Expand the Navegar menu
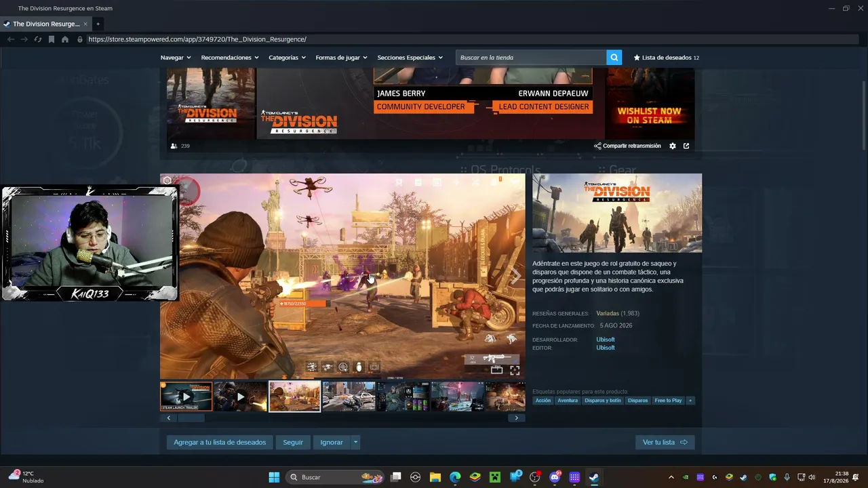The width and height of the screenshot is (868, 488). point(176,58)
